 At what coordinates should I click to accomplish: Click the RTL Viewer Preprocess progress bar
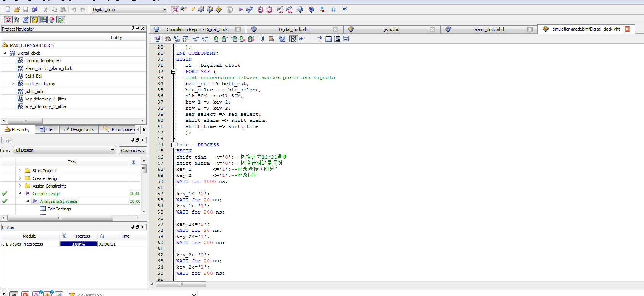coord(79,244)
